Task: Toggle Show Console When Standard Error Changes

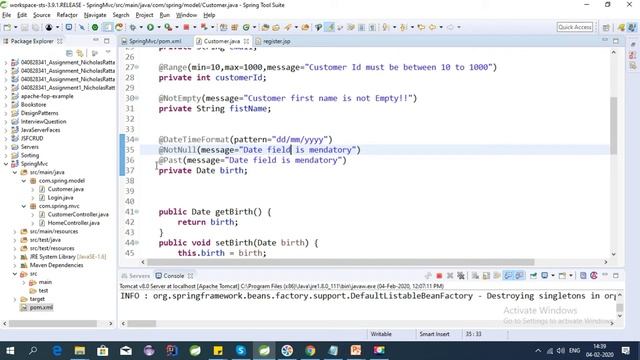Action: pyautogui.click(x=519, y=276)
